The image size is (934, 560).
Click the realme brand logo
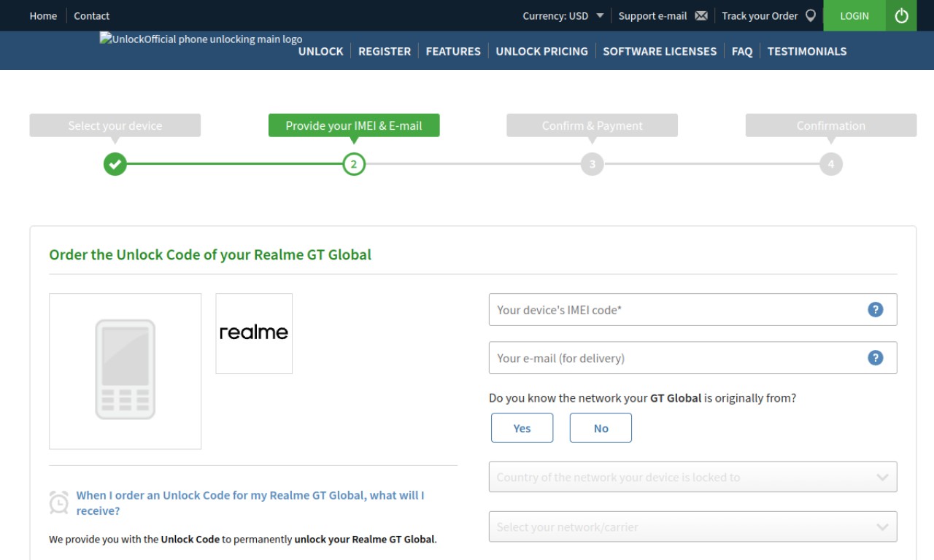pos(254,333)
